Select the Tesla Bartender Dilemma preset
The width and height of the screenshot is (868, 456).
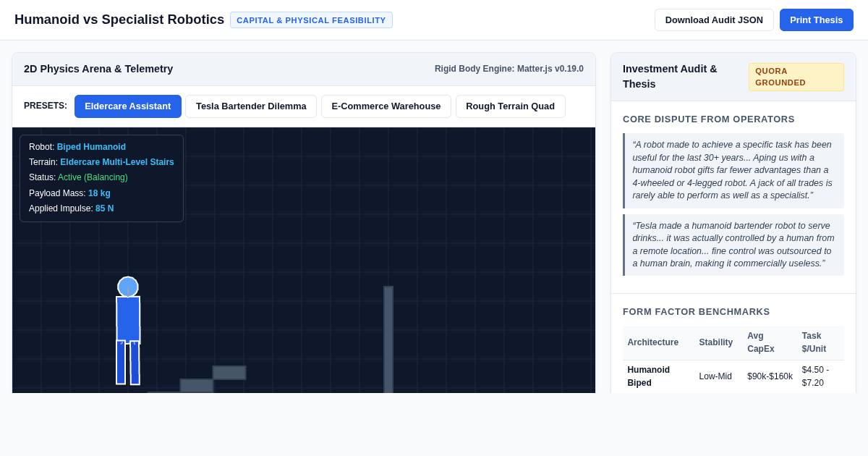pyautogui.click(x=251, y=106)
